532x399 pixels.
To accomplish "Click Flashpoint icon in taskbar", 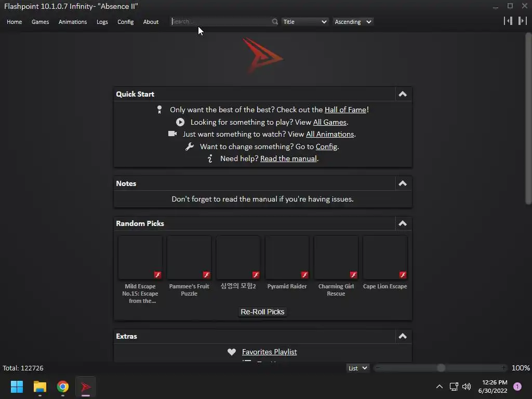I will [x=86, y=387].
